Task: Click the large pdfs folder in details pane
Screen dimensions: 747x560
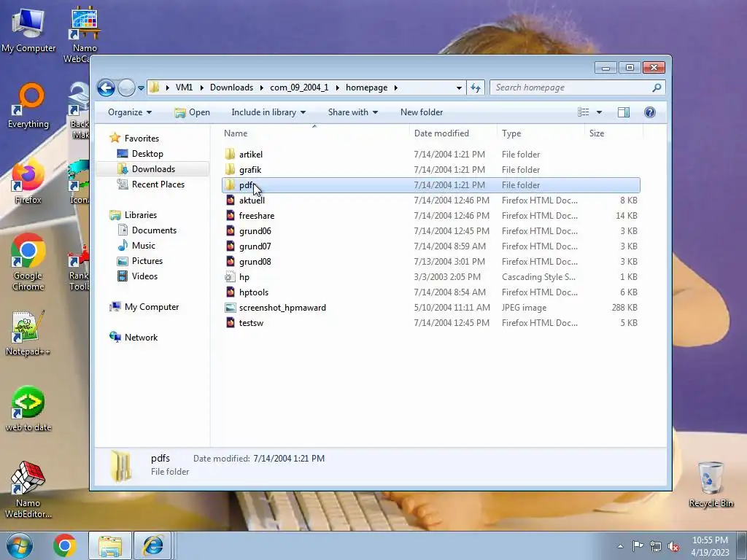Action: click(120, 466)
